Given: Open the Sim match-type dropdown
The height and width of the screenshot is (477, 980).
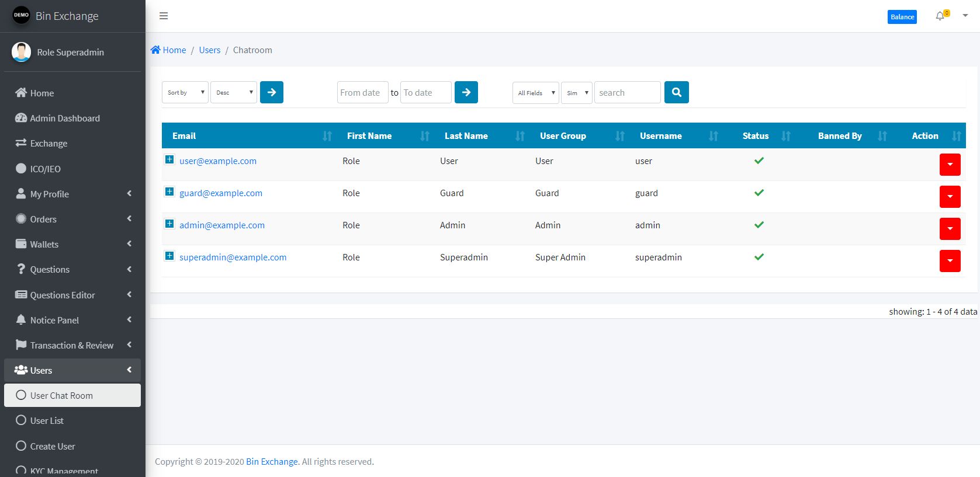Looking at the screenshot, I should tap(577, 93).
